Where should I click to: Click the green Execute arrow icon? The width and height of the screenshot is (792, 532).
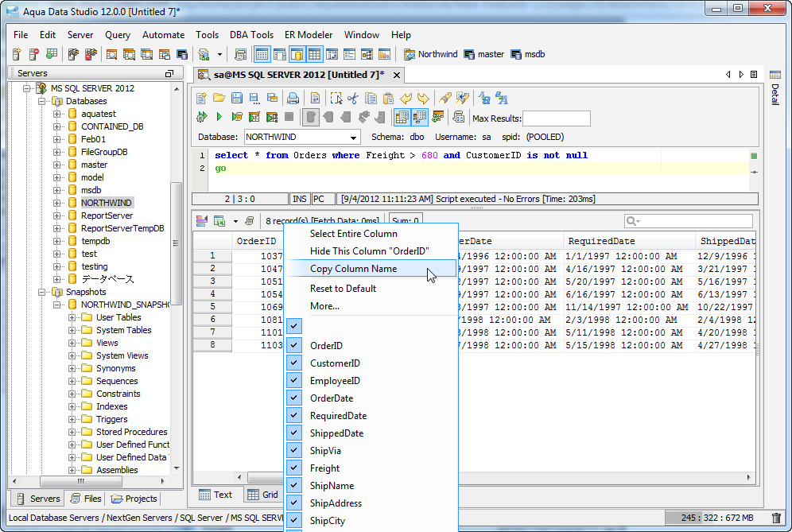pyautogui.click(x=219, y=117)
